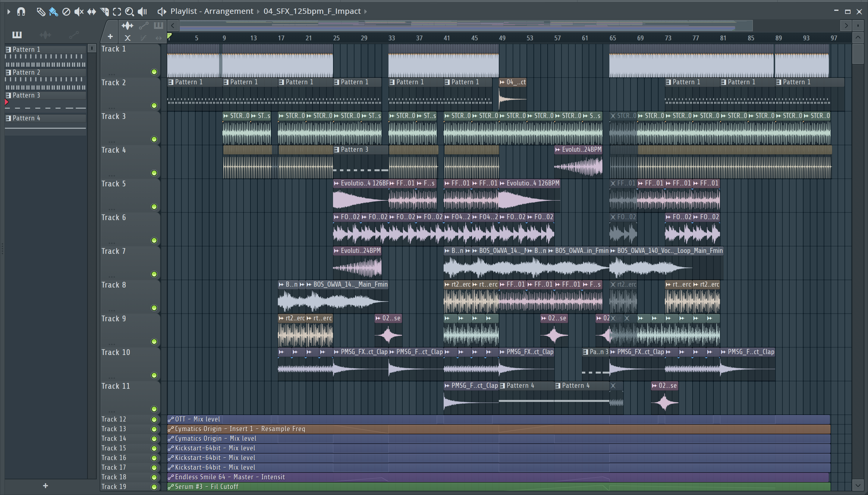Click the curve icon next to X
This screenshot has height=495, width=868.
point(143,38)
